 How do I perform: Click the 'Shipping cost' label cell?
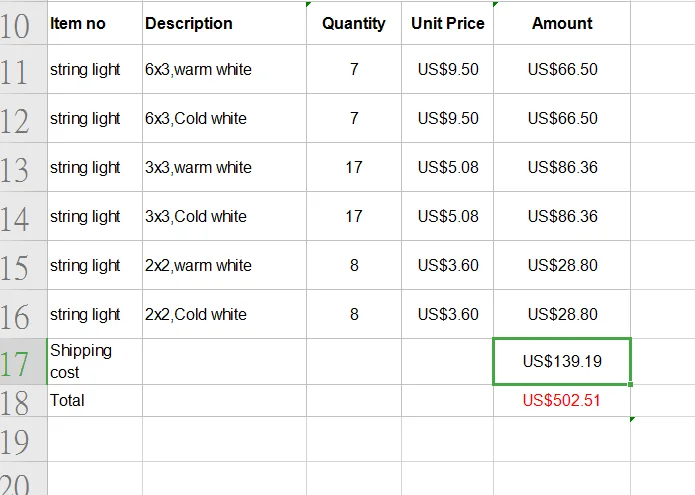[95, 362]
